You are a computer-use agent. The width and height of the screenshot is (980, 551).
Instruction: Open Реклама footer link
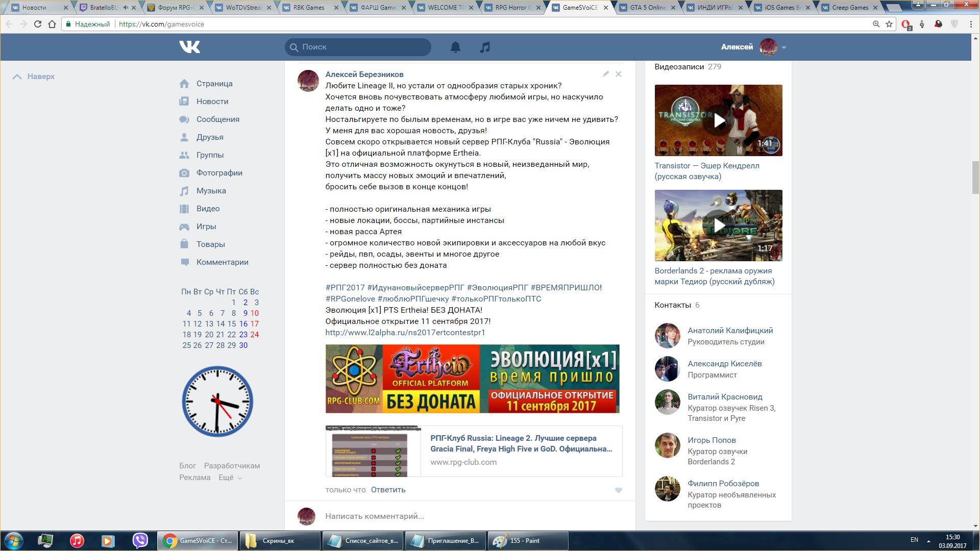point(194,478)
